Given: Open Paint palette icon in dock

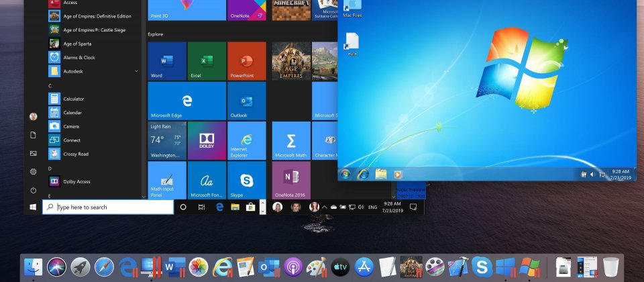Looking at the screenshot, I should click(x=317, y=267).
